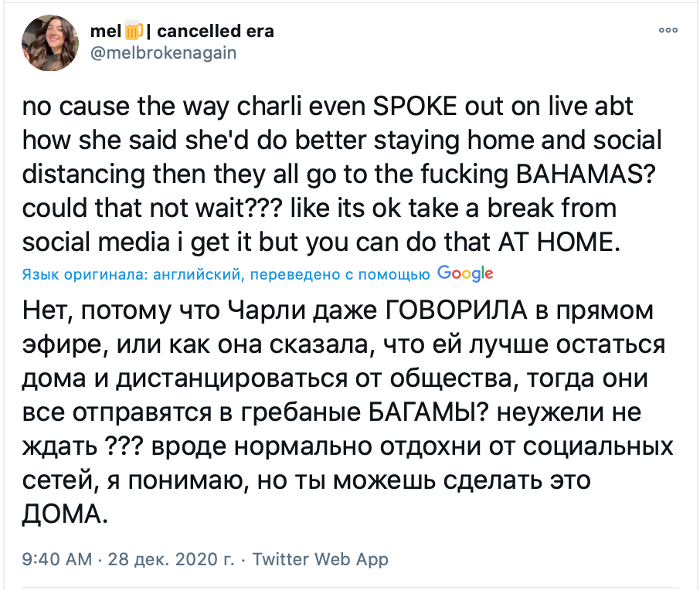Click the final word 'ДОМА.' in the translation
The image size is (700, 590).
[65, 514]
